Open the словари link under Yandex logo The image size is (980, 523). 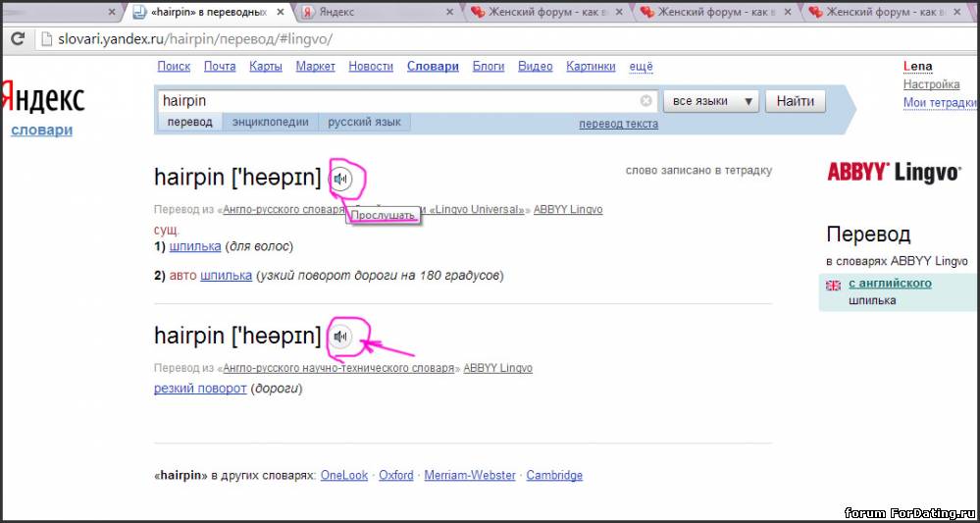[41, 130]
